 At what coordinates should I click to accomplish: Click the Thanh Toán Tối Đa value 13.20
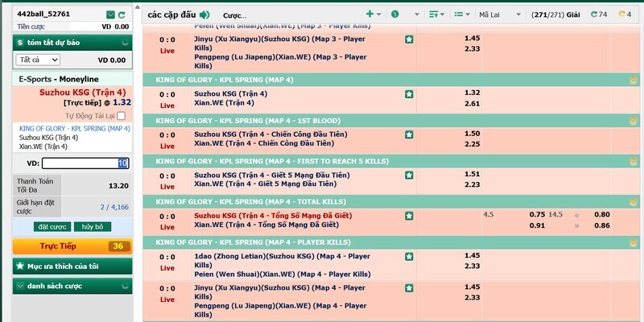118,186
